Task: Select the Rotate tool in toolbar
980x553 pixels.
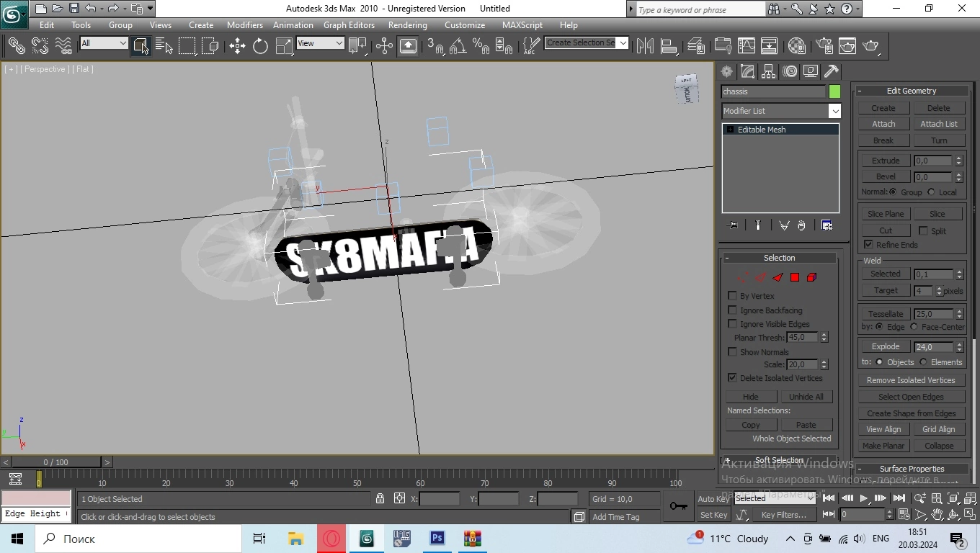Action: [260, 46]
